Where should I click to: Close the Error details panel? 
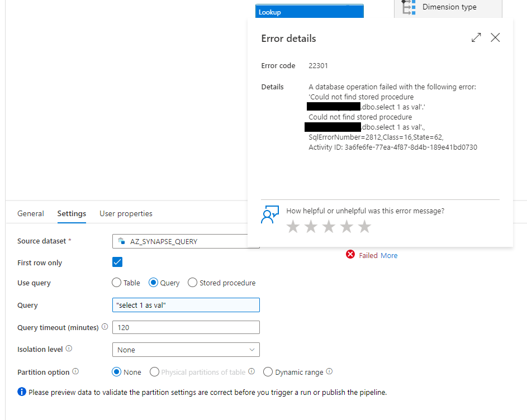click(x=495, y=37)
